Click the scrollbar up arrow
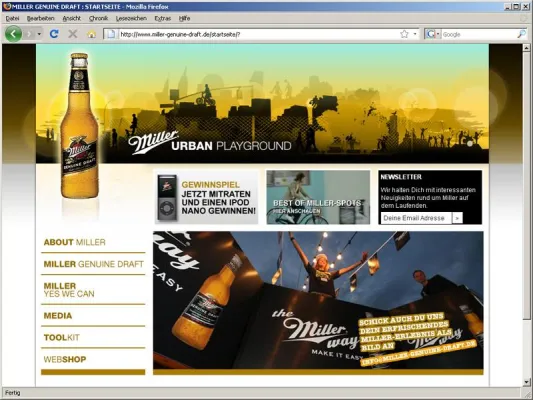The height and width of the screenshot is (400, 533). pyautogui.click(x=527, y=48)
